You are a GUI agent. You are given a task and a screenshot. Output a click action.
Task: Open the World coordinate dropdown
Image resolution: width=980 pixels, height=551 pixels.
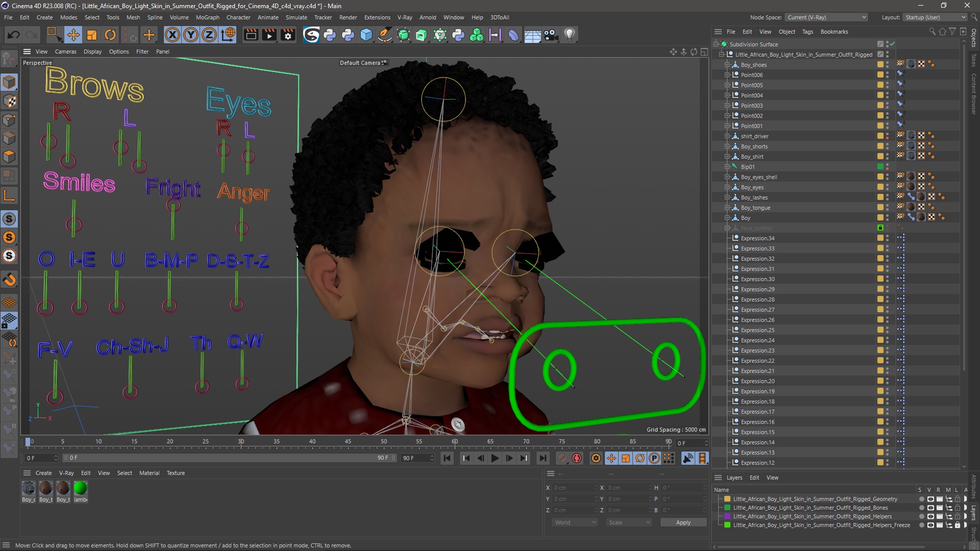[575, 522]
